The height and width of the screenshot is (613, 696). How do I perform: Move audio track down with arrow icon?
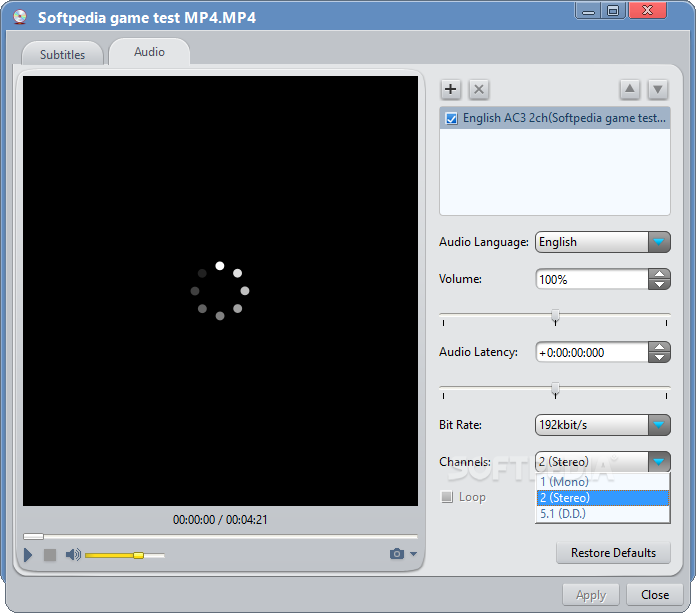(657, 89)
